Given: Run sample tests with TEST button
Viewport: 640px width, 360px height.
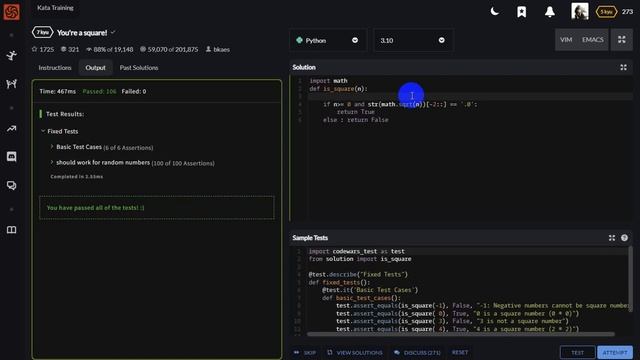Looking at the screenshot, I should pos(578,352).
